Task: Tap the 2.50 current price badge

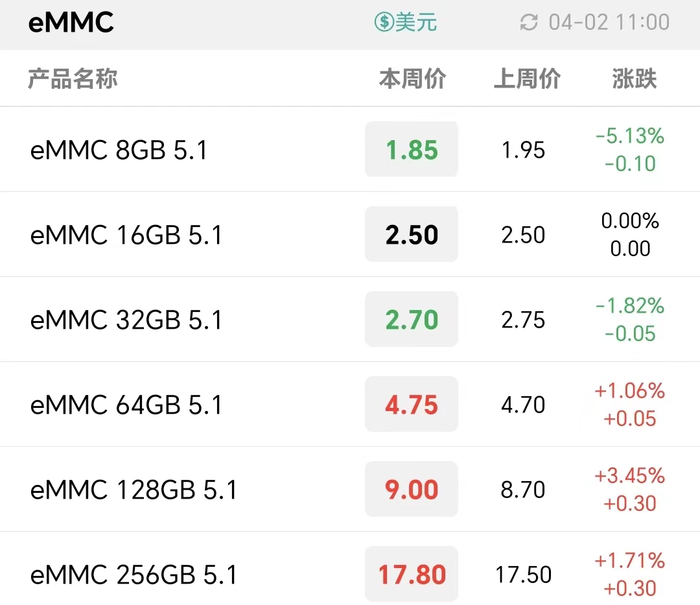Action: [412, 234]
